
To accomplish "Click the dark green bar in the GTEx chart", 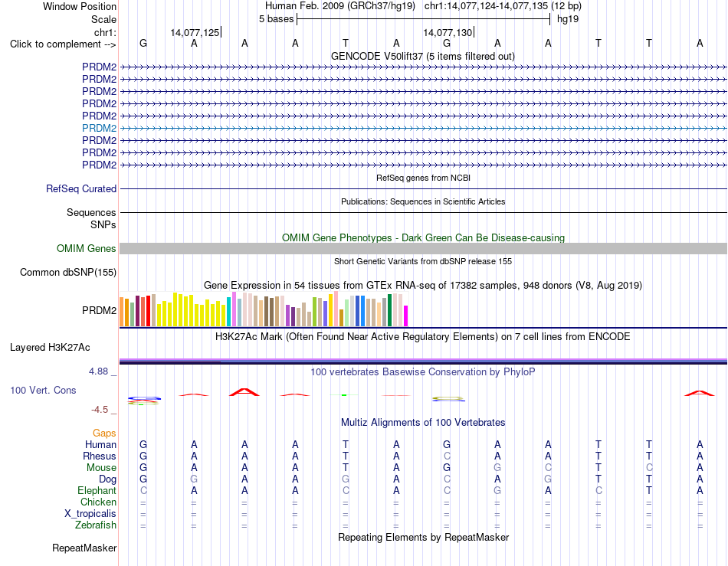I will (390, 310).
